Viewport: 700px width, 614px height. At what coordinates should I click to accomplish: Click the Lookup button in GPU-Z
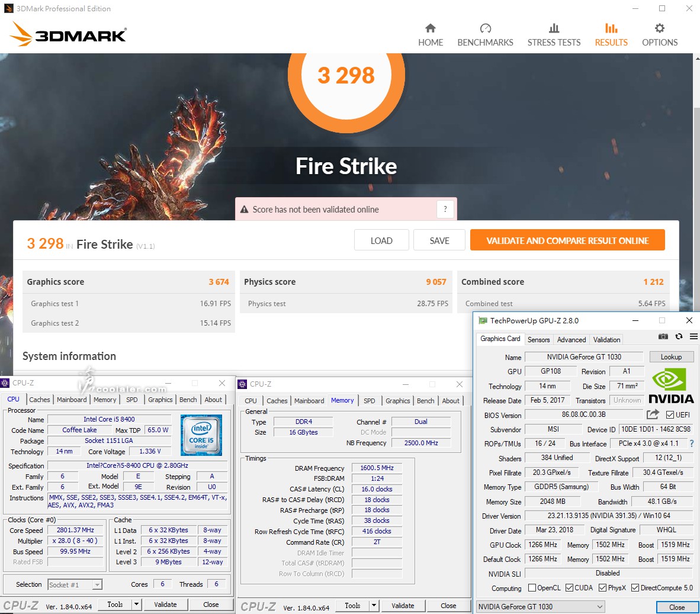[671, 357]
